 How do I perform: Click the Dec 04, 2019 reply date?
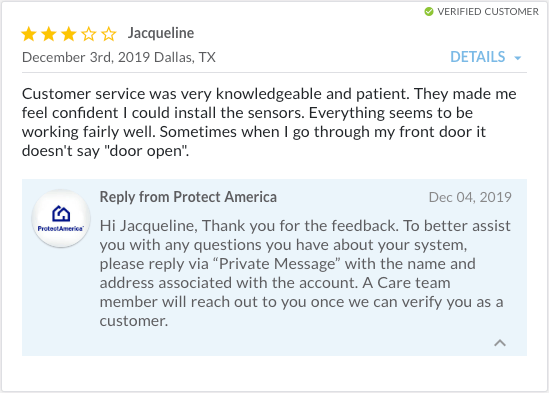(470, 198)
